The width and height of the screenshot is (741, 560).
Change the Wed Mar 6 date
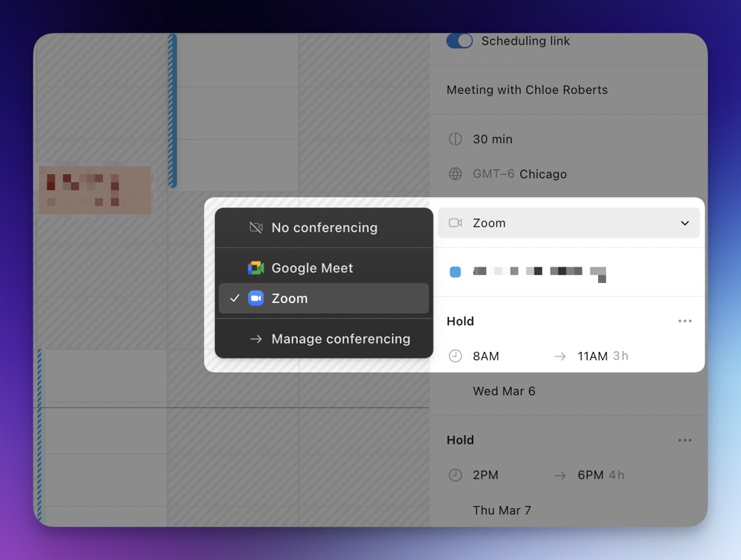504,391
